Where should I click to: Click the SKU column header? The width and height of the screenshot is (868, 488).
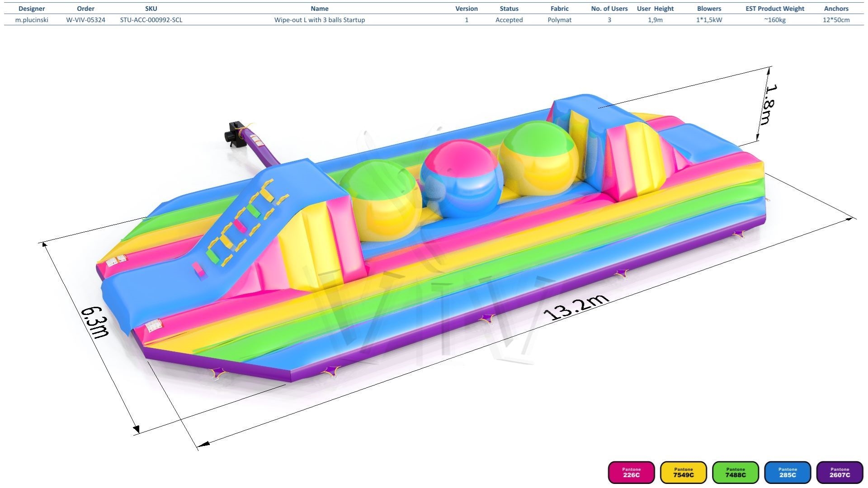151,9
